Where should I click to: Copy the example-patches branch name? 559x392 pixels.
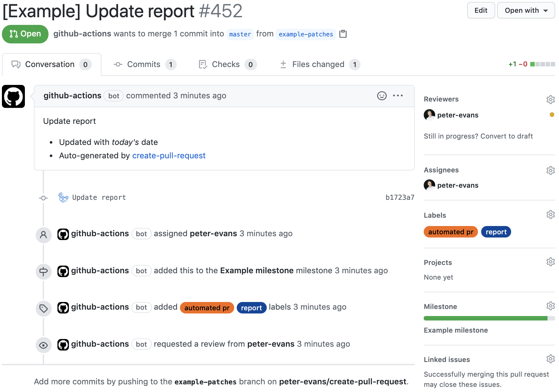[343, 34]
